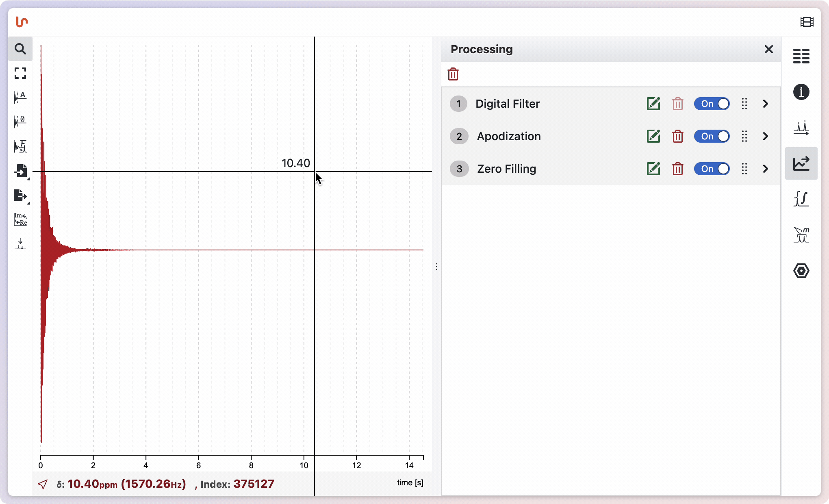Click the full-screen zoom-out icon
This screenshot has width=829, height=504.
coord(20,73)
